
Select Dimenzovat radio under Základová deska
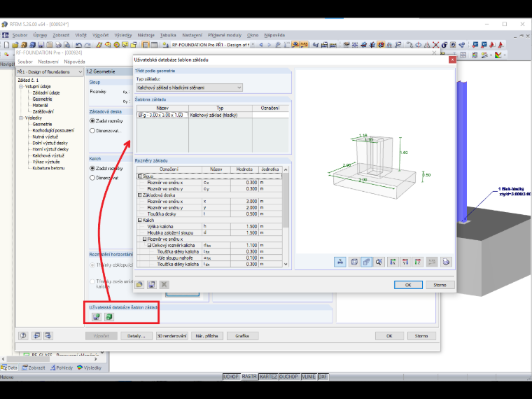coord(92,131)
